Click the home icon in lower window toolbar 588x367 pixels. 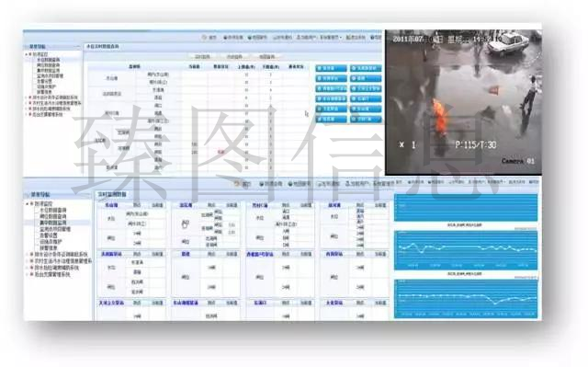pyautogui.click(x=237, y=184)
